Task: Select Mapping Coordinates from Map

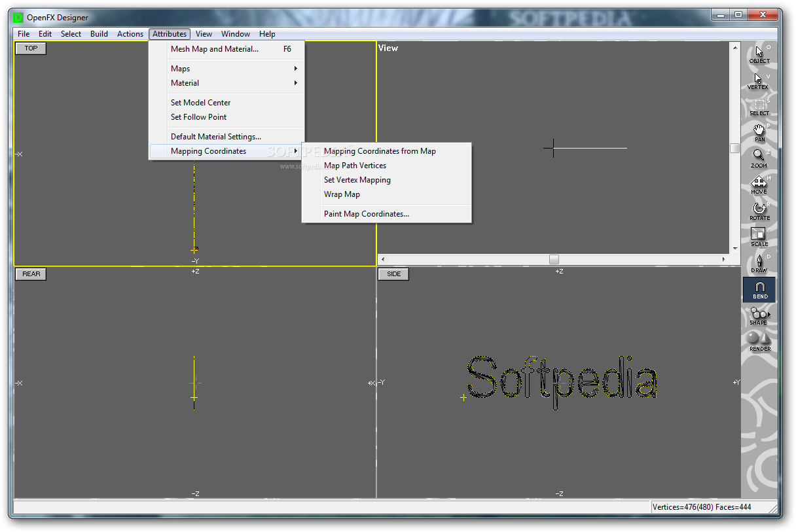Action: (387, 151)
